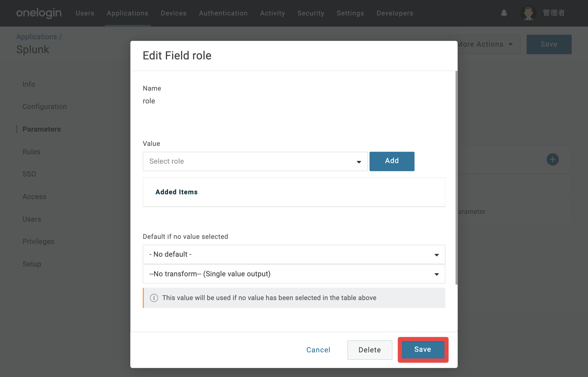Select the Parameters sidebar tab
588x377 pixels.
click(x=42, y=129)
